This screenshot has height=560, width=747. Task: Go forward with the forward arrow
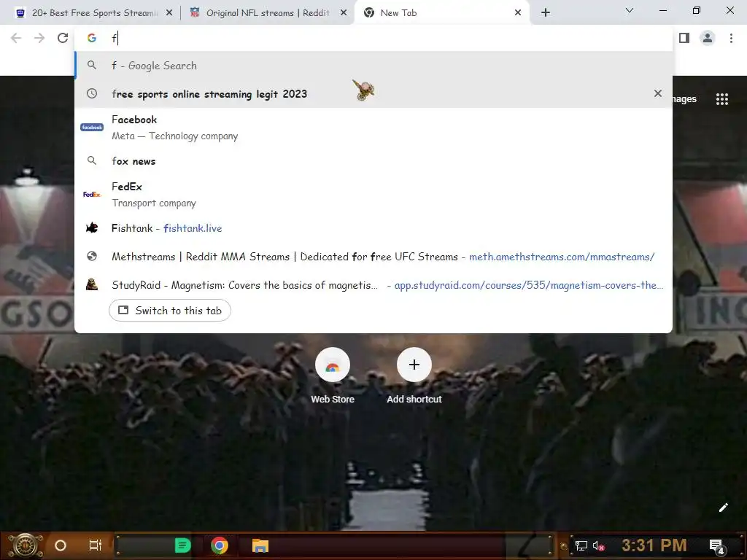tap(39, 38)
